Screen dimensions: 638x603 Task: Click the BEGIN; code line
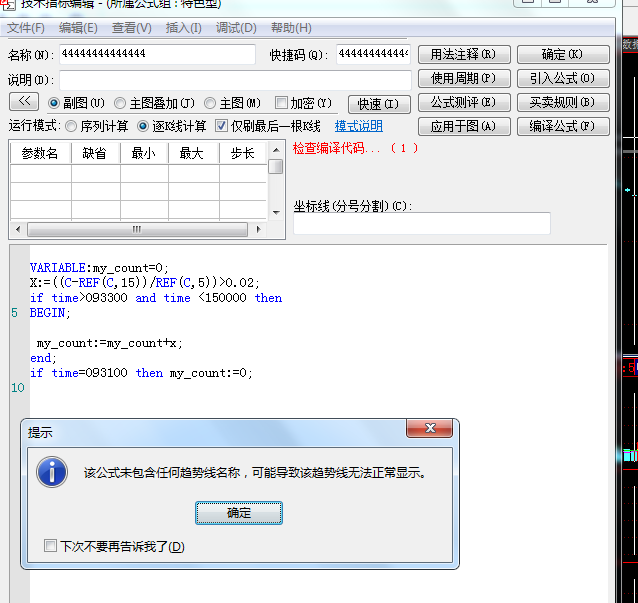pyautogui.click(x=50, y=313)
